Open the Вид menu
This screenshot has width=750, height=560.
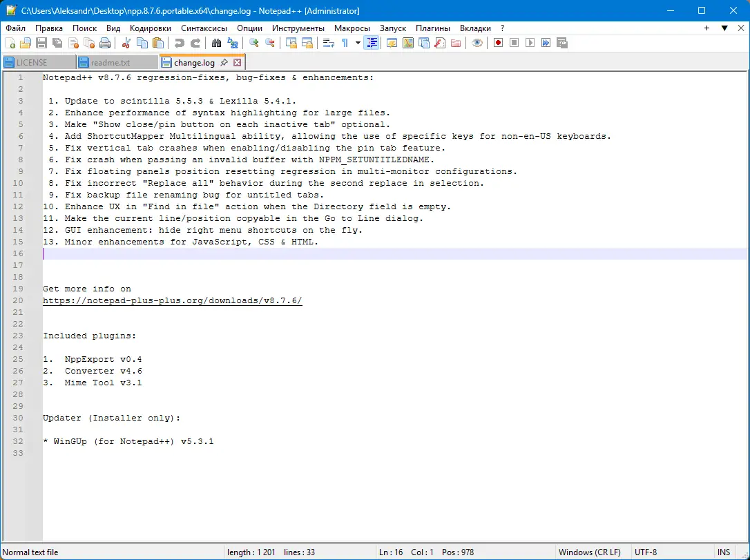[x=113, y=28]
